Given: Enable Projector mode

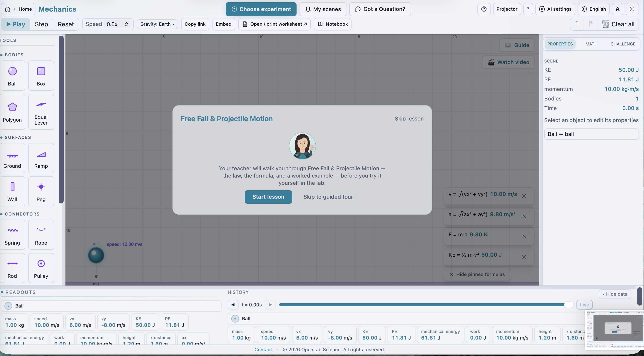Looking at the screenshot, I should click(507, 9).
